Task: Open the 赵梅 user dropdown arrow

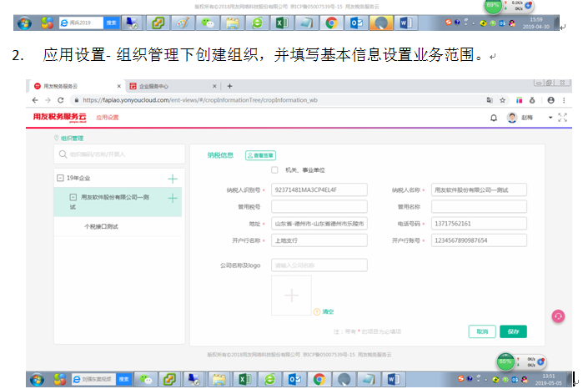Action: click(550, 118)
